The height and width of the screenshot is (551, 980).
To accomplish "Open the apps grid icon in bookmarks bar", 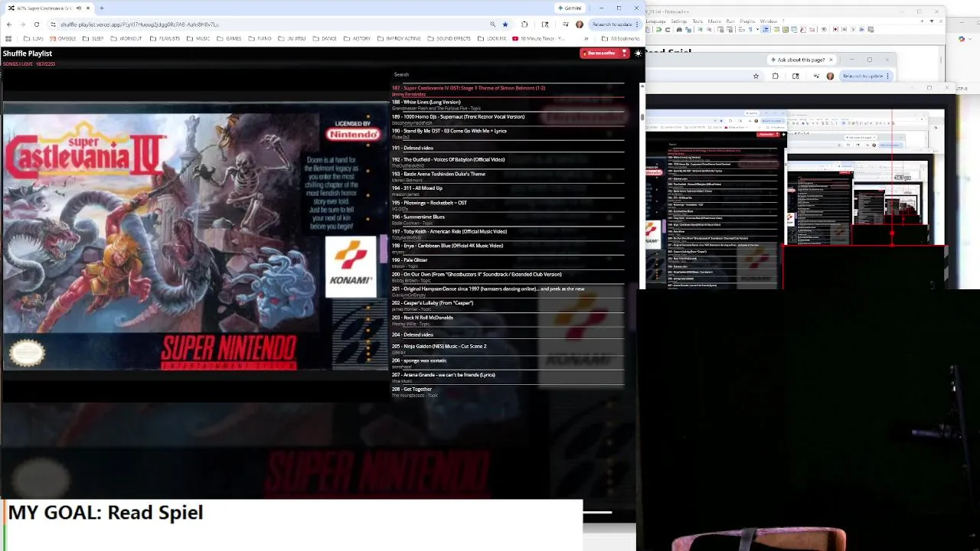I will [x=8, y=38].
